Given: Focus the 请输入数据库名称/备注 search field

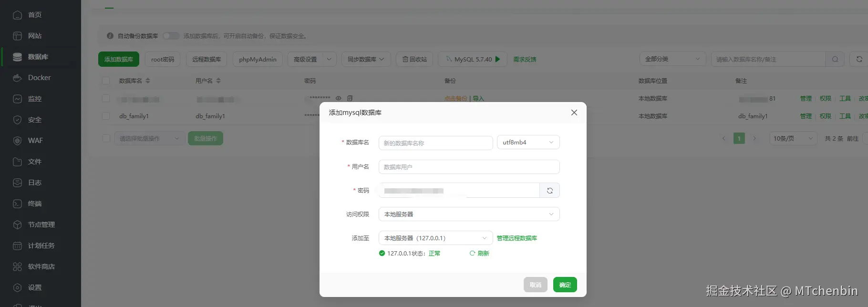Looking at the screenshot, I should (x=768, y=59).
